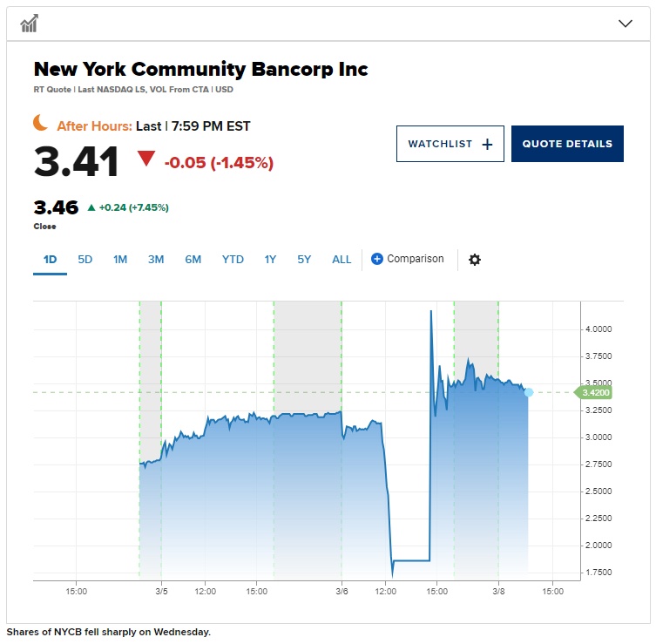Screen dimensions: 656x644
Task: Click the green up-triangle change indicator
Action: click(x=91, y=207)
